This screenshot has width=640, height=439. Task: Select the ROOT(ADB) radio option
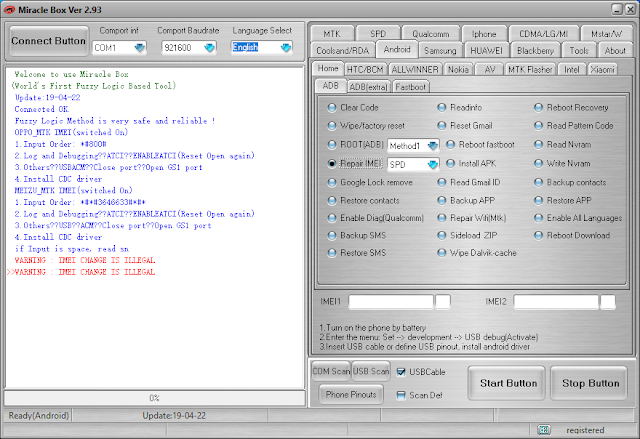click(332, 144)
